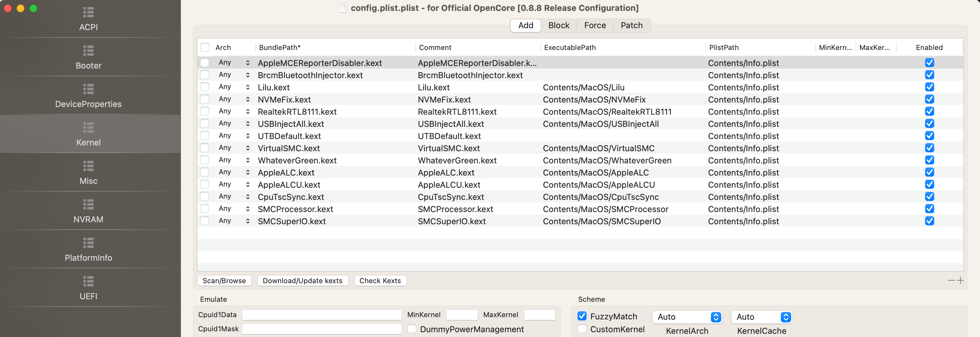The width and height of the screenshot is (980, 337).
Task: Tick the row selection box for SMCSuperIO.kext
Action: coord(205,221)
